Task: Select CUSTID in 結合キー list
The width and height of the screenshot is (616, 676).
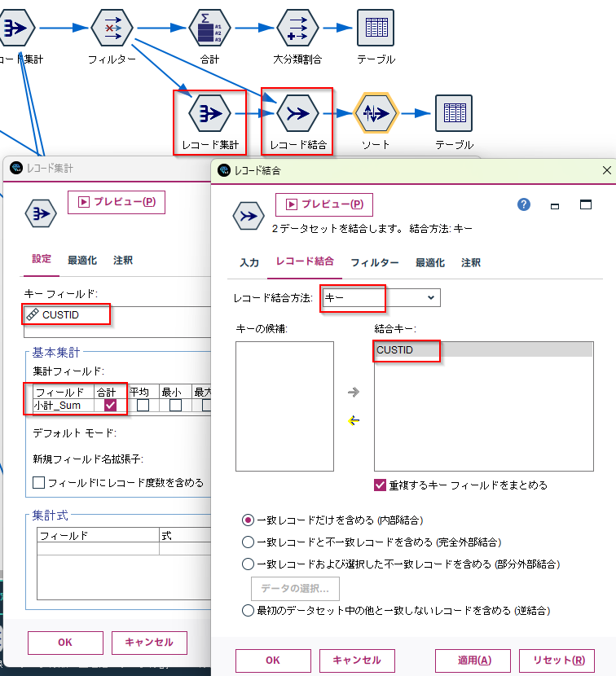Action: tap(483, 349)
